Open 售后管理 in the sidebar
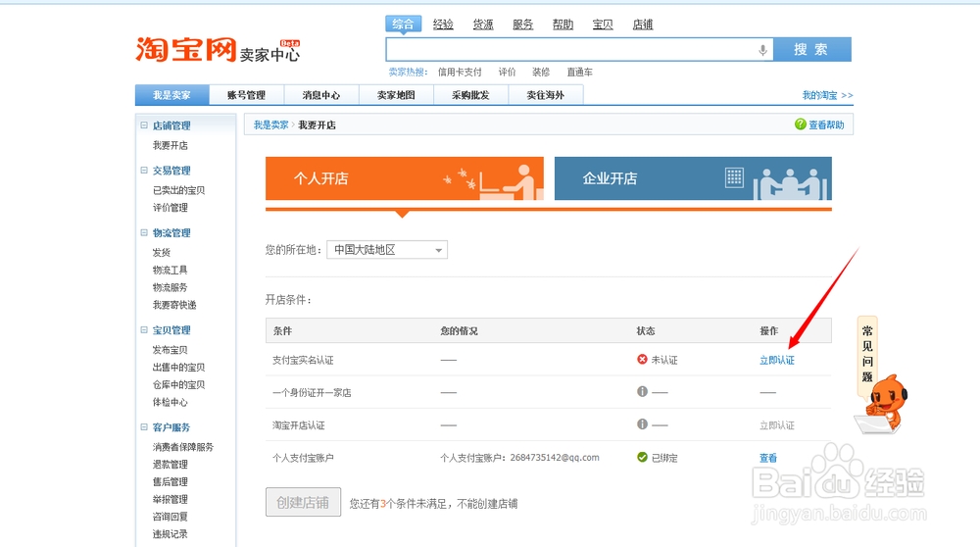 (170, 482)
